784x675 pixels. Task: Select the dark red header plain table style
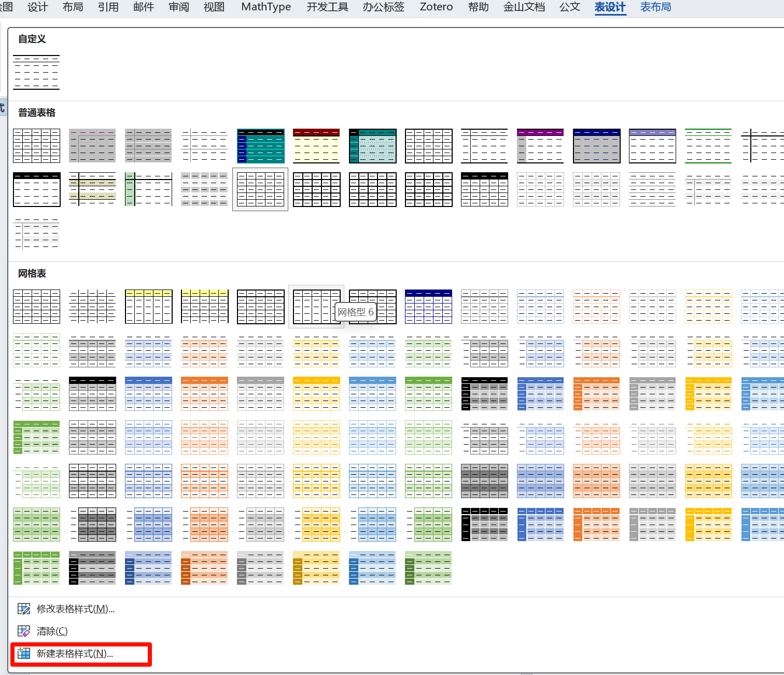pos(316,146)
